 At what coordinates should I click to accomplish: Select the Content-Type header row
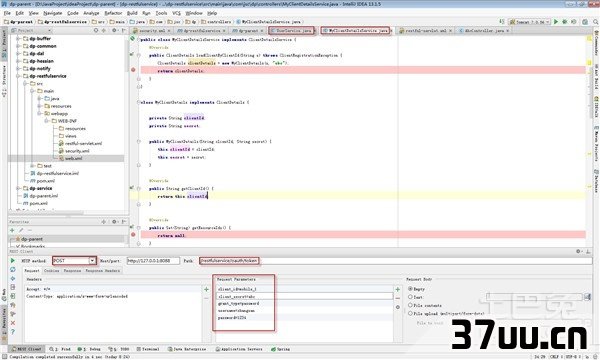pyautogui.click(x=113, y=296)
